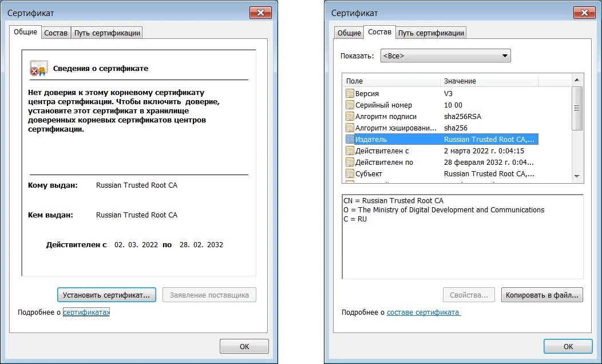Confirm with OK in right certificate window

(568, 346)
